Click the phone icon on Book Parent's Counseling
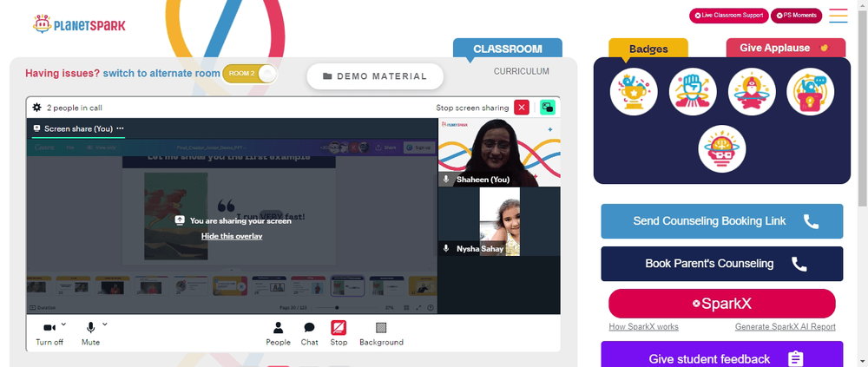This screenshot has width=868, height=367. tap(799, 264)
